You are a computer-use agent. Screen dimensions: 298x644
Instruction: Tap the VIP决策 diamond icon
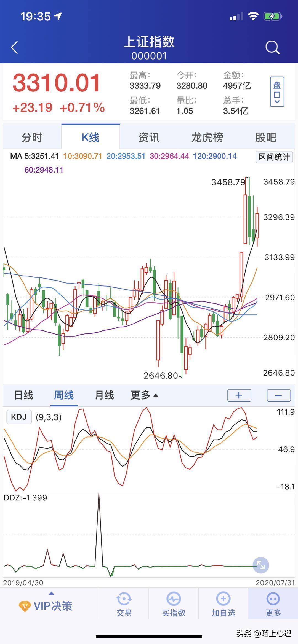(x=25, y=606)
